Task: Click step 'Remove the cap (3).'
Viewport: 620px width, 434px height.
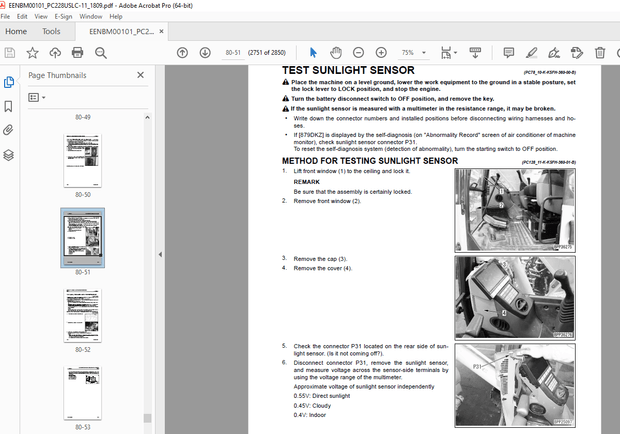Action: 320,259
